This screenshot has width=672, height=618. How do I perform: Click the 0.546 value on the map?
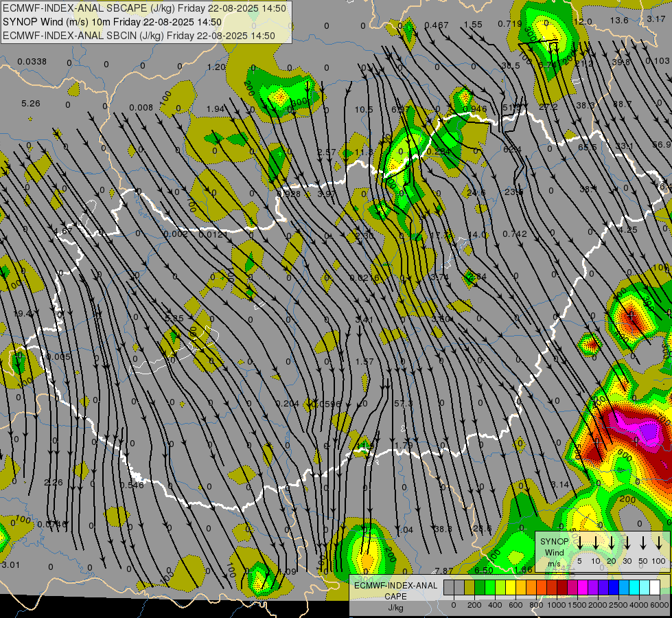[132, 485]
